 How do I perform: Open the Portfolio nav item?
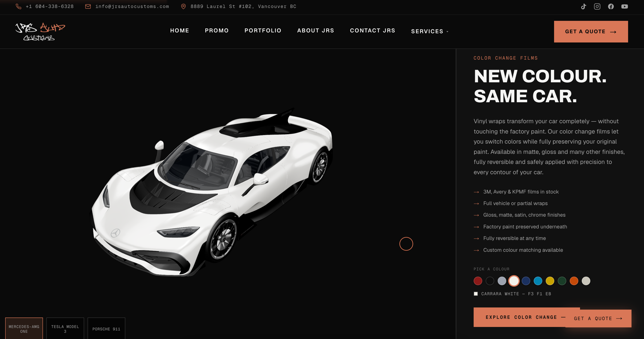click(263, 31)
